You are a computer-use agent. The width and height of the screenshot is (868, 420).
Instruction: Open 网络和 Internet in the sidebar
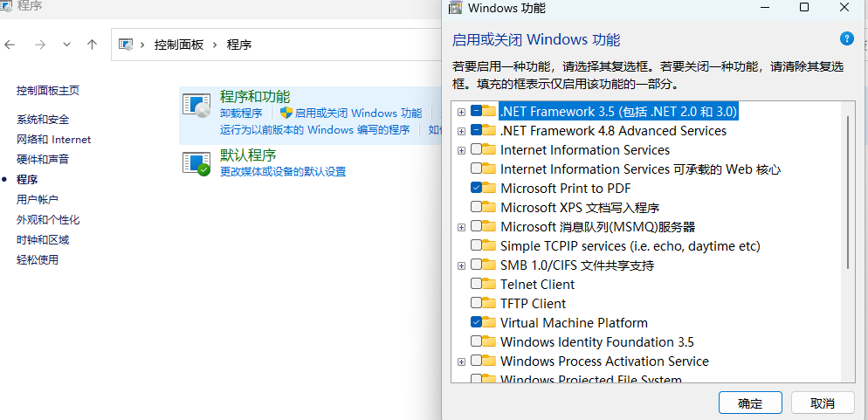53,140
